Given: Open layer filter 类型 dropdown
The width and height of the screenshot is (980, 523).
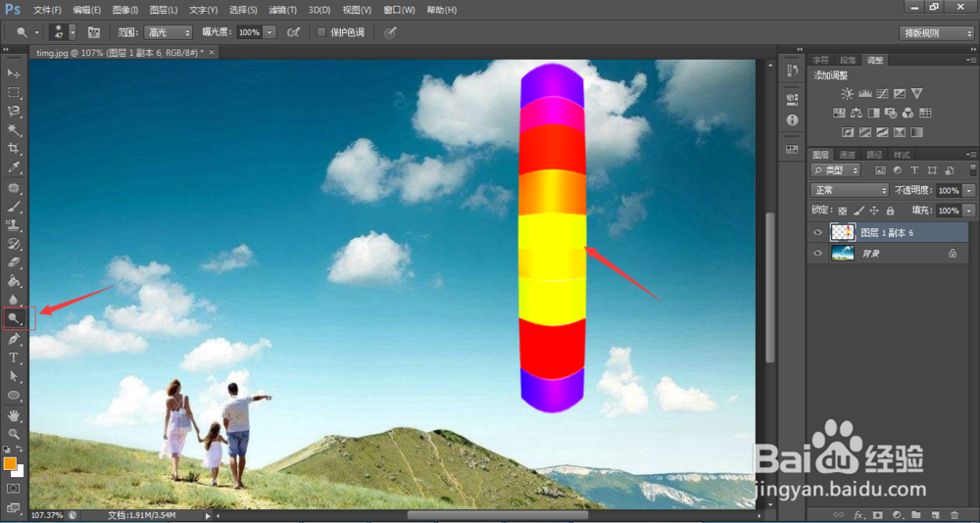Looking at the screenshot, I should click(x=836, y=169).
